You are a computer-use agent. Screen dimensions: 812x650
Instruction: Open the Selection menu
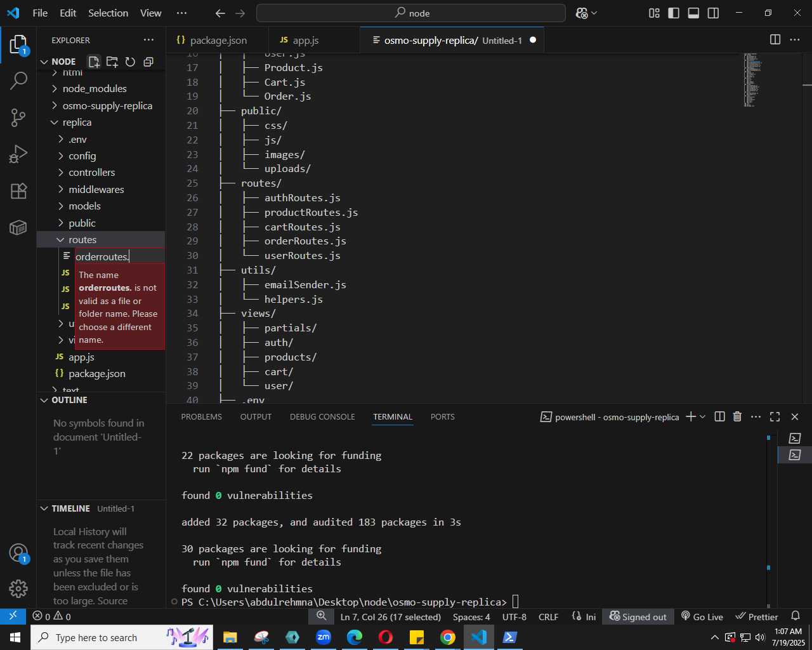(108, 13)
